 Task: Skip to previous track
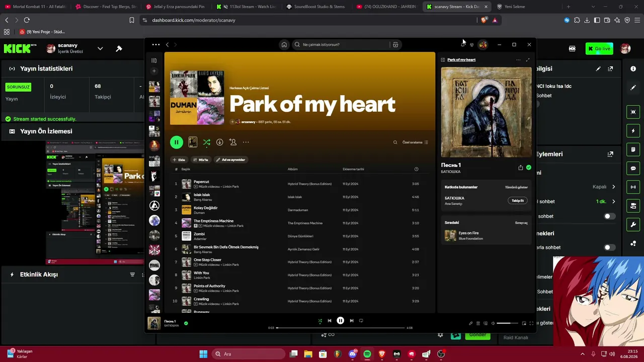pos(330,321)
